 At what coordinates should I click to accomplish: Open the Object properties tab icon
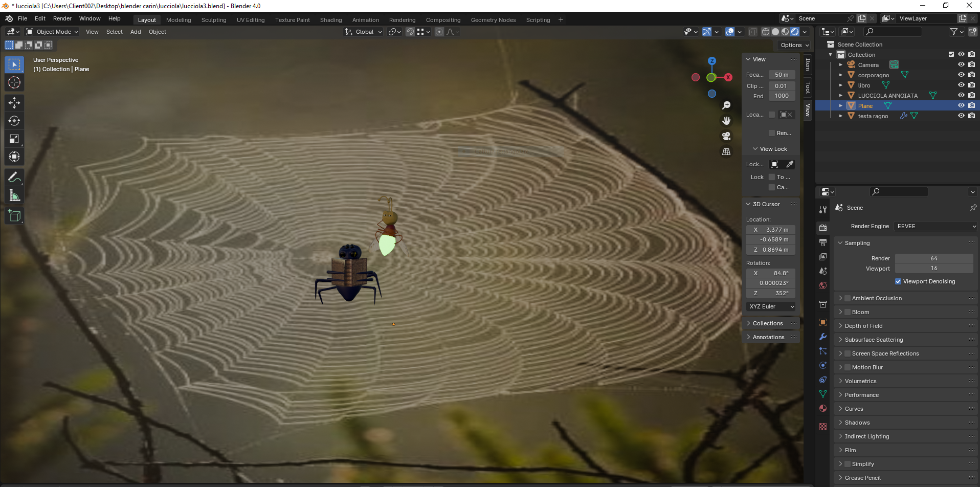(x=823, y=322)
